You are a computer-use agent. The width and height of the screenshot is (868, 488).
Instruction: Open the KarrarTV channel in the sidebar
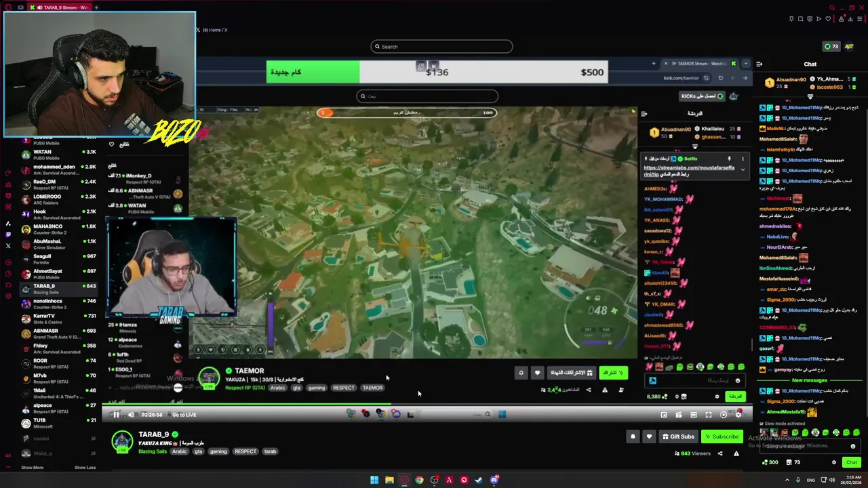[58, 319]
